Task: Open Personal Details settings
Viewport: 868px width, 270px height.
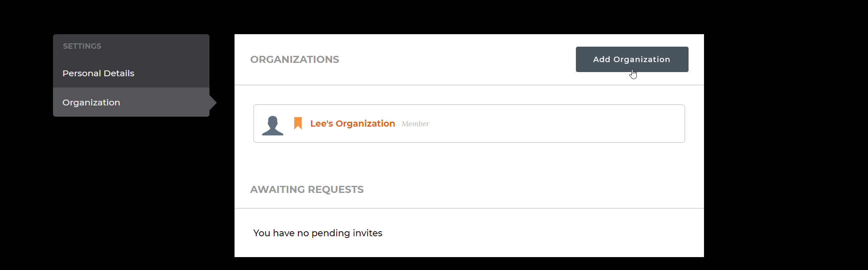Action: [131, 73]
